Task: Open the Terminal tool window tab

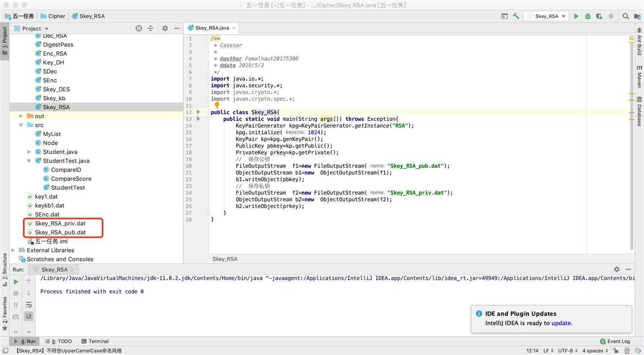Action: pos(94,341)
